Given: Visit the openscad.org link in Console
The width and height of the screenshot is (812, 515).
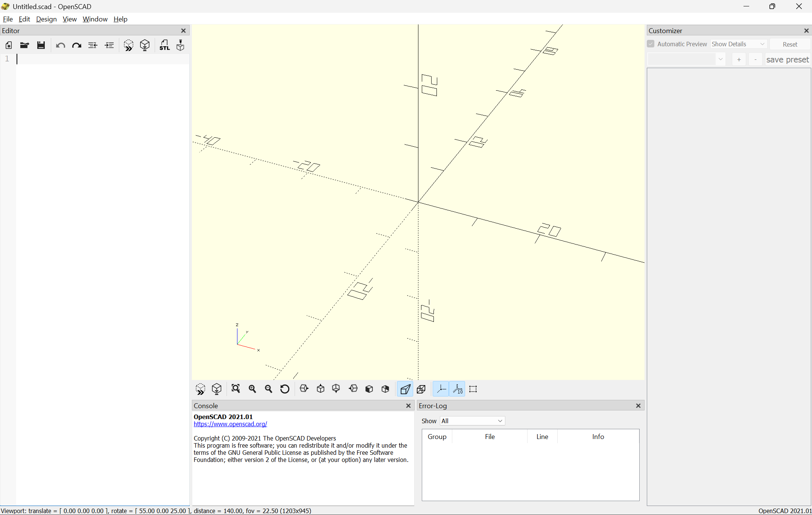Looking at the screenshot, I should (x=230, y=424).
